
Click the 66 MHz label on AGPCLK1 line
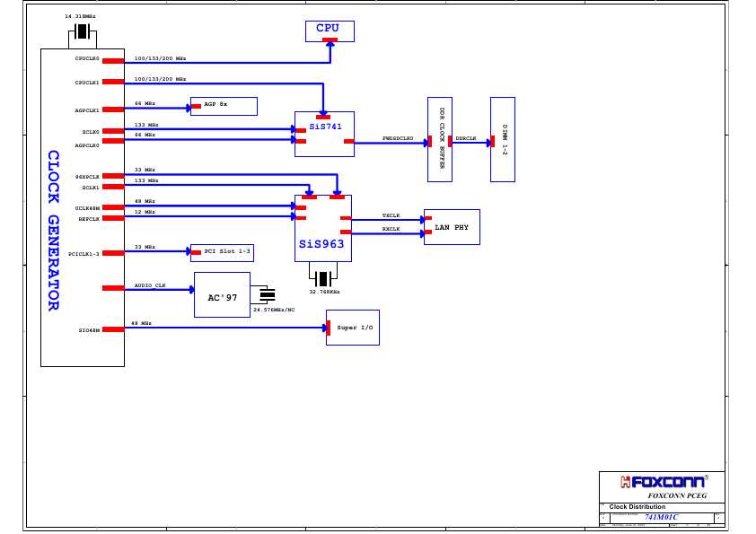tap(145, 103)
